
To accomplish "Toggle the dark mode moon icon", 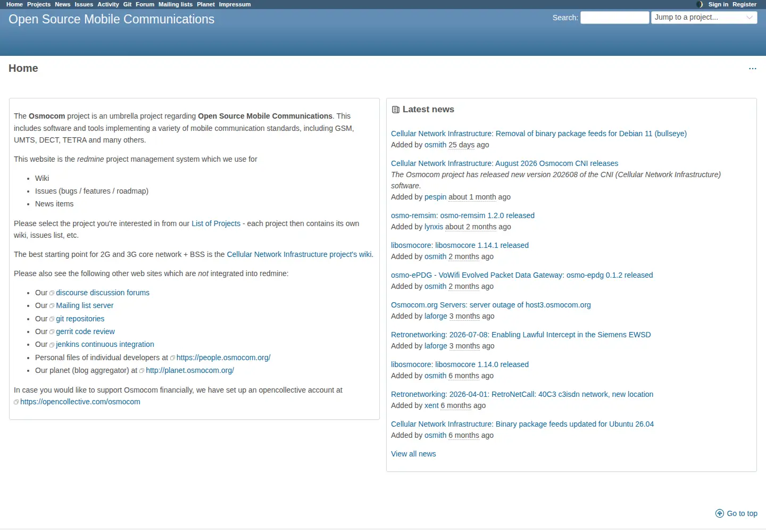I will click(700, 4).
